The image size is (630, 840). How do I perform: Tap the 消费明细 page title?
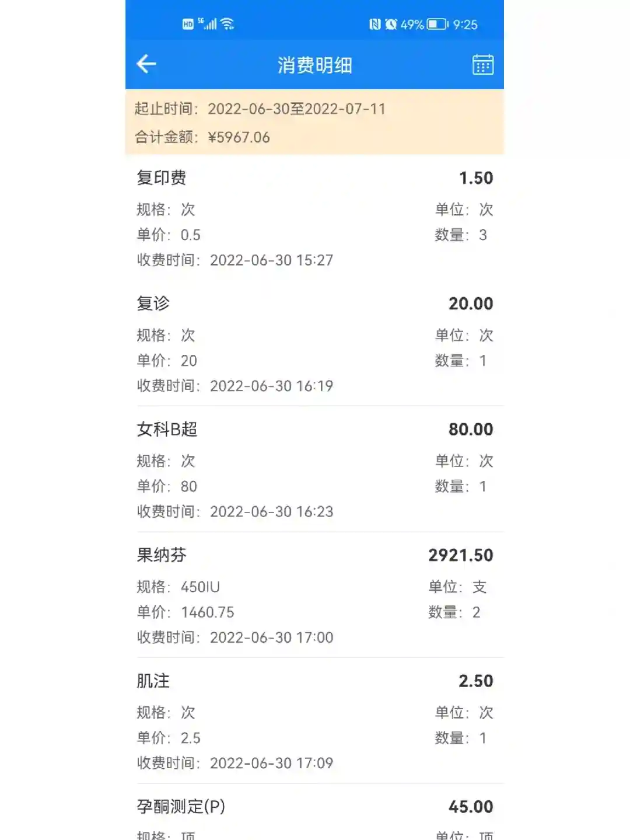[x=314, y=65]
